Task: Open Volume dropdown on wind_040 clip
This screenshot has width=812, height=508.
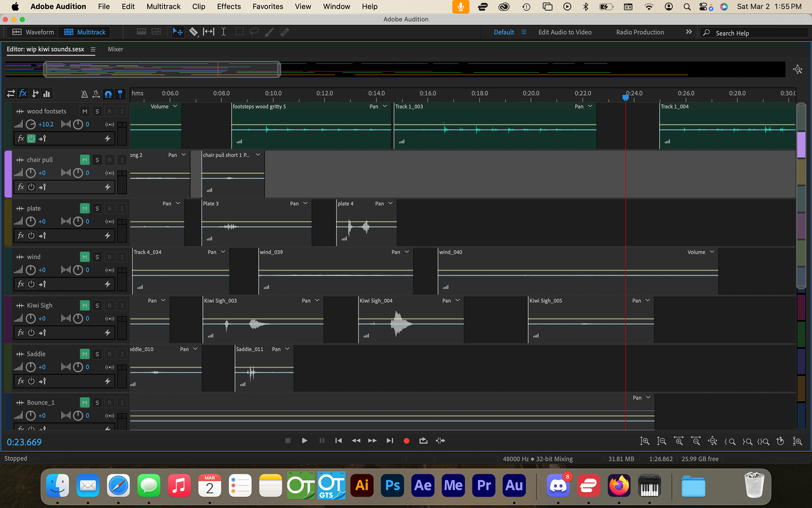Action: click(x=700, y=252)
